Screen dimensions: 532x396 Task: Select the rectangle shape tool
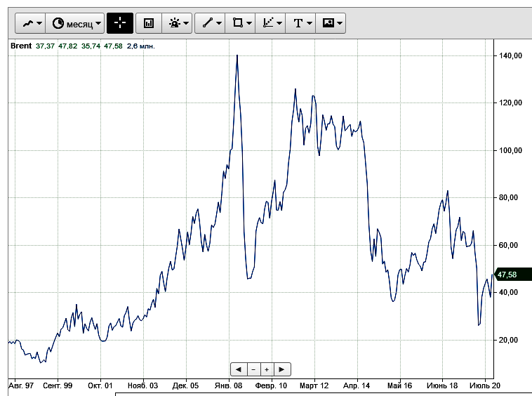[x=240, y=23]
